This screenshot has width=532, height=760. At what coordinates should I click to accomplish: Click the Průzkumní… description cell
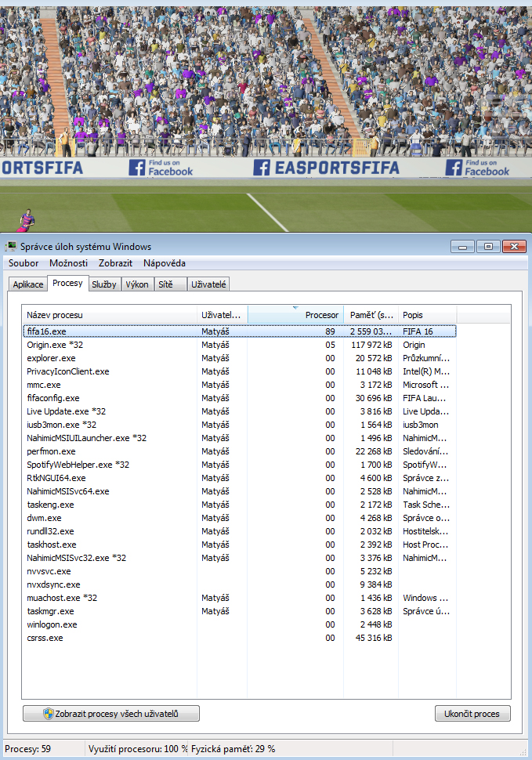tap(426, 358)
